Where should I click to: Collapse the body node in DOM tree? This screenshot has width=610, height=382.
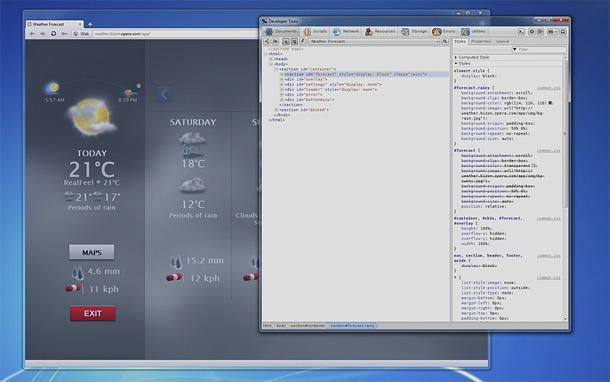(x=271, y=64)
